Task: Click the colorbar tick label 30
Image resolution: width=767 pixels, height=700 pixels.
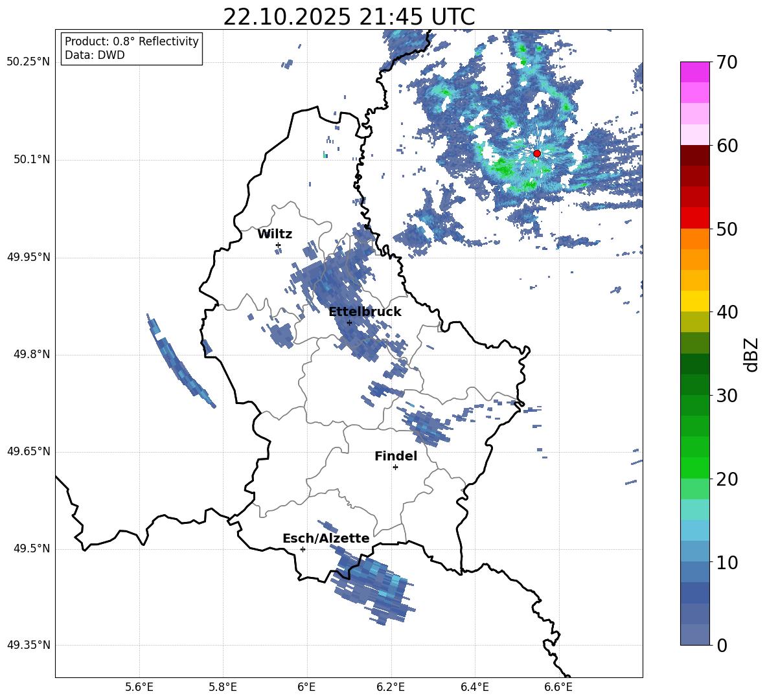Action: (727, 396)
